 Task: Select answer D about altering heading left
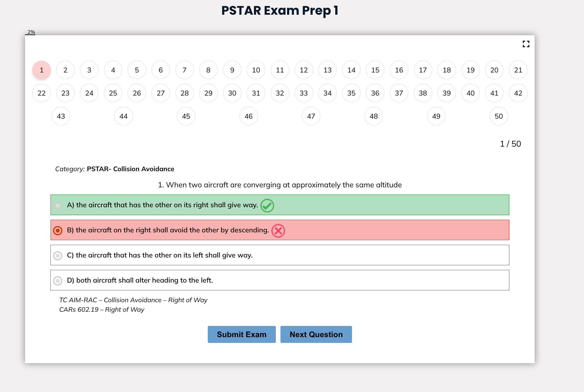[280, 280]
